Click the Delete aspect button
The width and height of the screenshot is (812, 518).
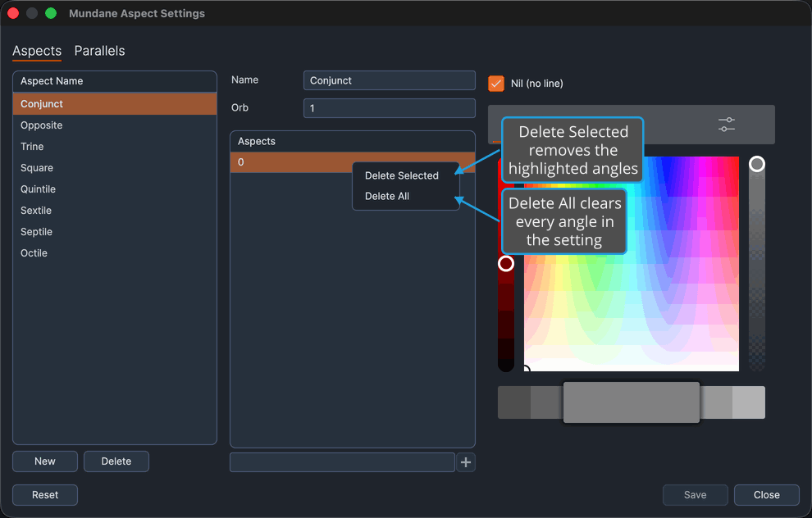(116, 461)
